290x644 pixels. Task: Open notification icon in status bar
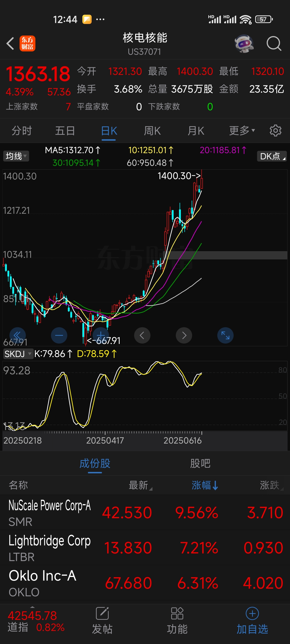[x=87, y=19]
